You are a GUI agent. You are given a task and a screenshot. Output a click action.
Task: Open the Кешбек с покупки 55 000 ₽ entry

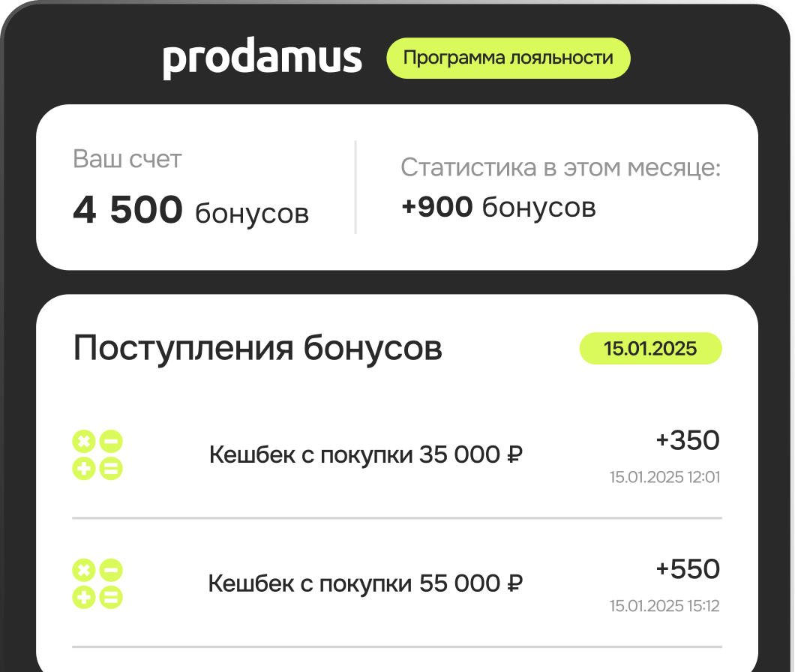click(365, 583)
